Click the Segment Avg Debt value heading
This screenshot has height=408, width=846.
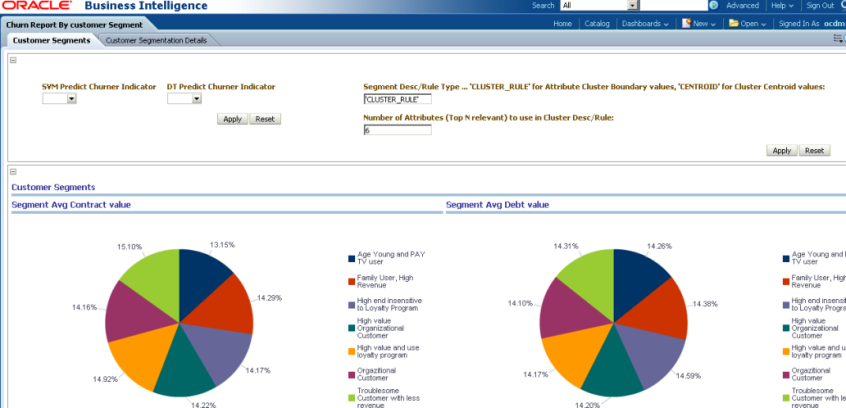[x=497, y=205]
